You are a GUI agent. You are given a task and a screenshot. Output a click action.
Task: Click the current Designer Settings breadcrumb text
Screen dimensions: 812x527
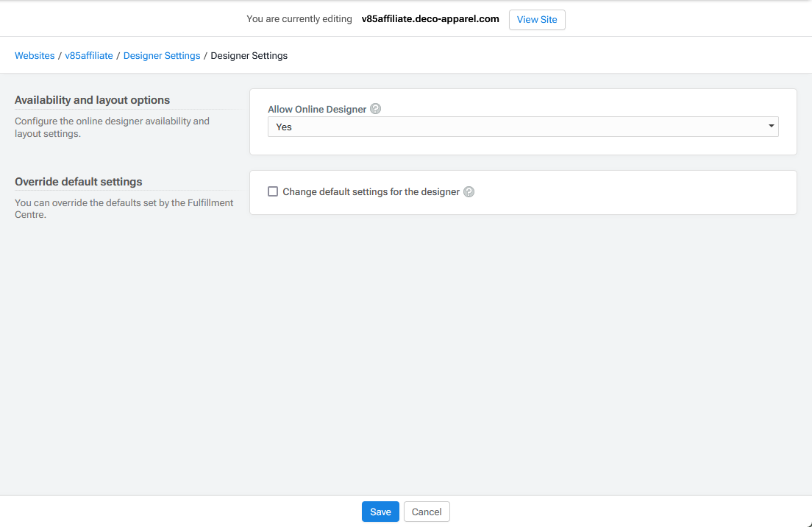tap(249, 56)
